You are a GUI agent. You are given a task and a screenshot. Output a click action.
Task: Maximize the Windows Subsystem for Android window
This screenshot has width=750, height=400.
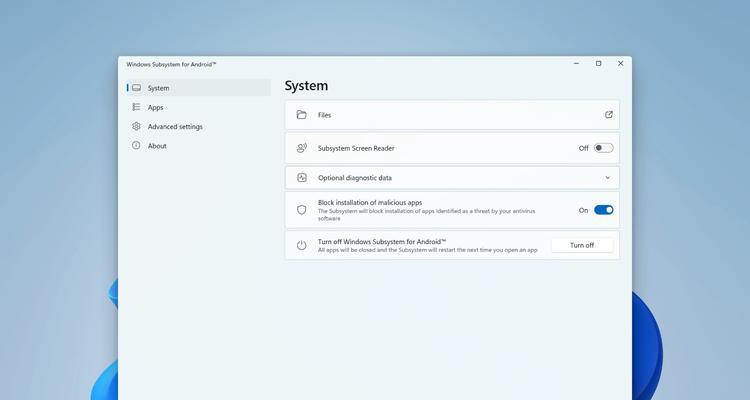click(598, 64)
